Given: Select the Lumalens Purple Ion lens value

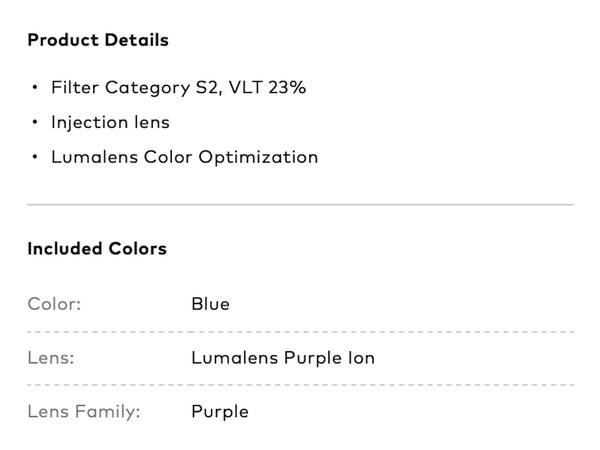Looking at the screenshot, I should (283, 357).
